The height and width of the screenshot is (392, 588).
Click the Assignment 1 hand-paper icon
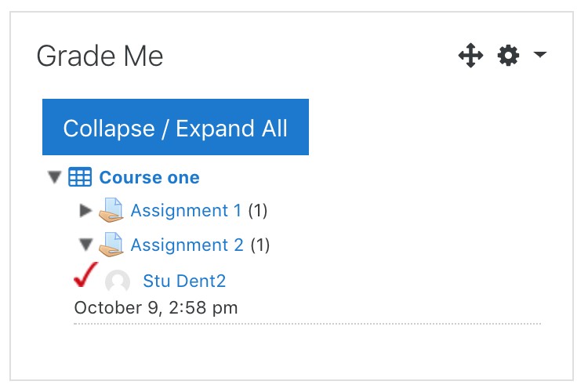point(111,211)
